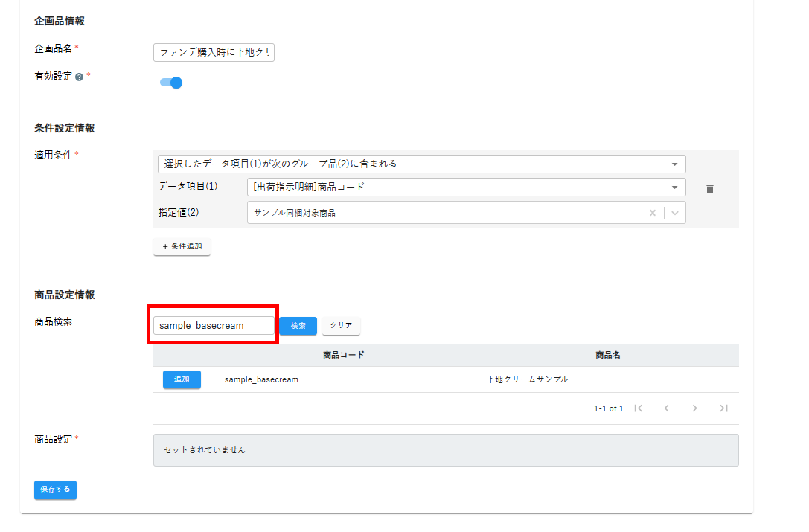Click the 条件追加 button

coord(182,246)
